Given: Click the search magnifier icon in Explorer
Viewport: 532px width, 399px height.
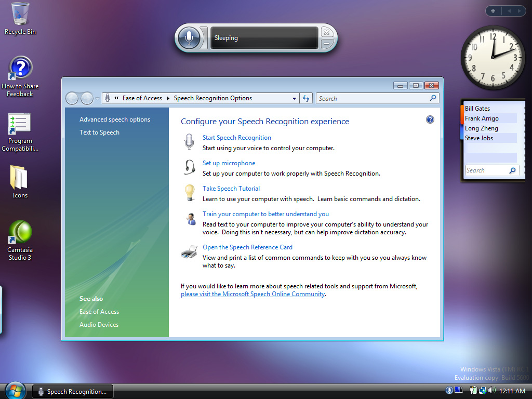Looking at the screenshot, I should coord(433,98).
